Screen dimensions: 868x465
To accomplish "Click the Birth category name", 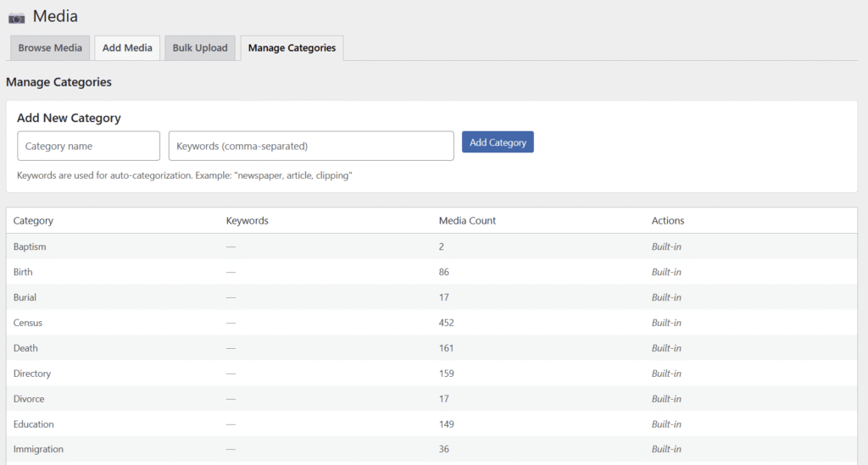I will pyautogui.click(x=23, y=272).
